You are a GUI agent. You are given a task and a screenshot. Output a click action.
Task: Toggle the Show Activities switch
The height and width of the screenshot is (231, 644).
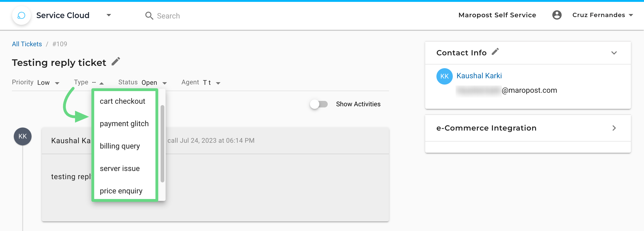pos(319,104)
